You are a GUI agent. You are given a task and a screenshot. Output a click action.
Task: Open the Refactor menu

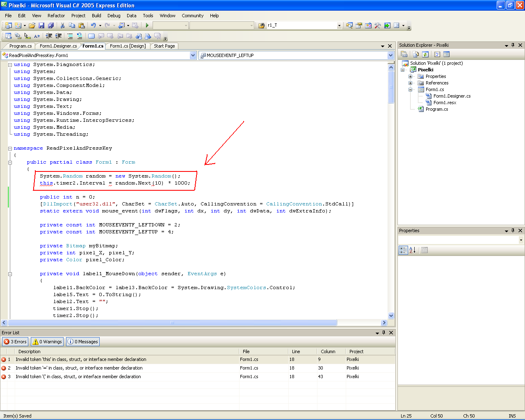coord(56,16)
